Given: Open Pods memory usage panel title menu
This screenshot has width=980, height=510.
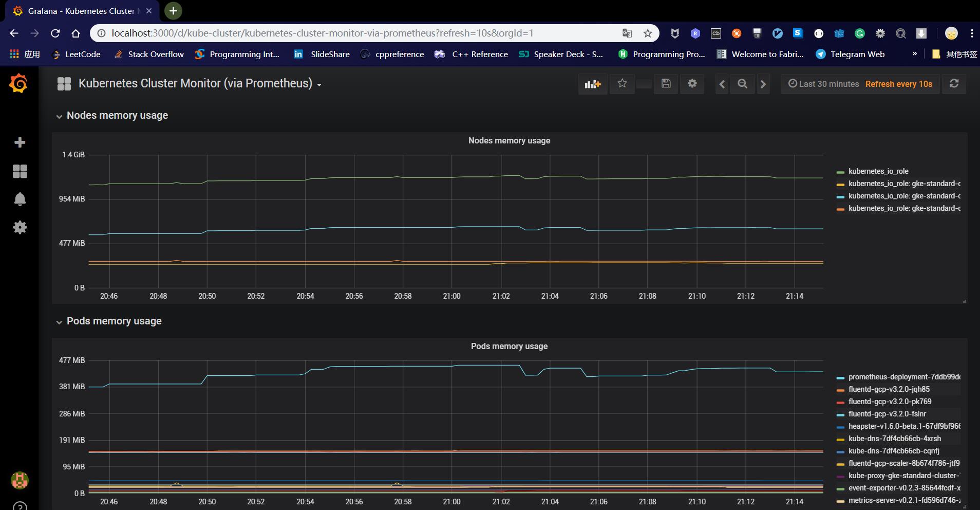Looking at the screenshot, I should coord(509,346).
